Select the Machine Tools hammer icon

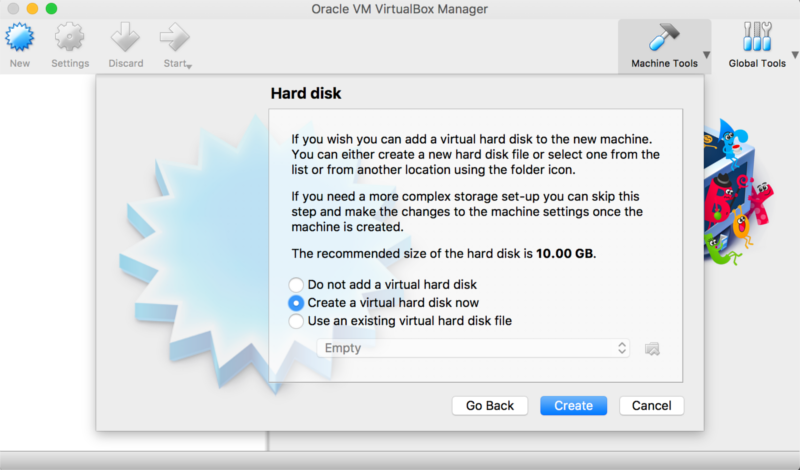pos(663,38)
